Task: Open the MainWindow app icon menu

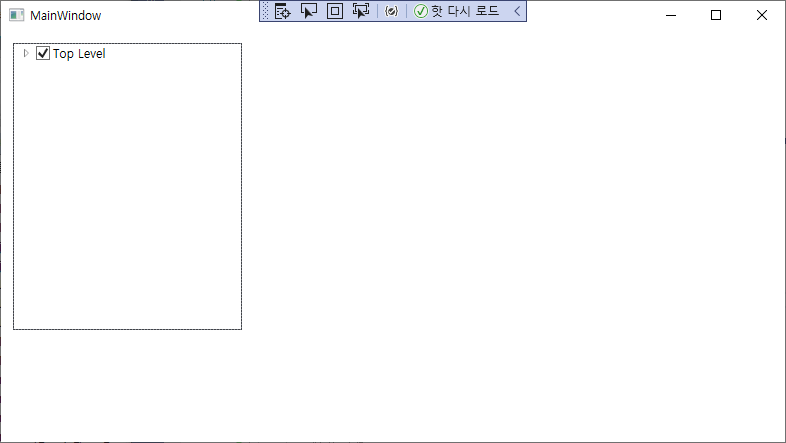Action: click(17, 15)
